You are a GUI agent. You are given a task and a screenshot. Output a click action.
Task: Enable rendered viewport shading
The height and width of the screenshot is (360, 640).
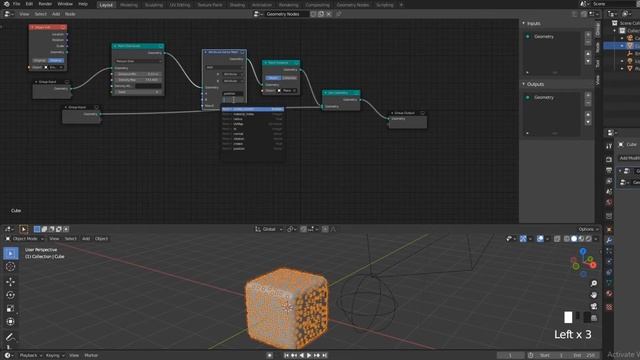coord(589,239)
